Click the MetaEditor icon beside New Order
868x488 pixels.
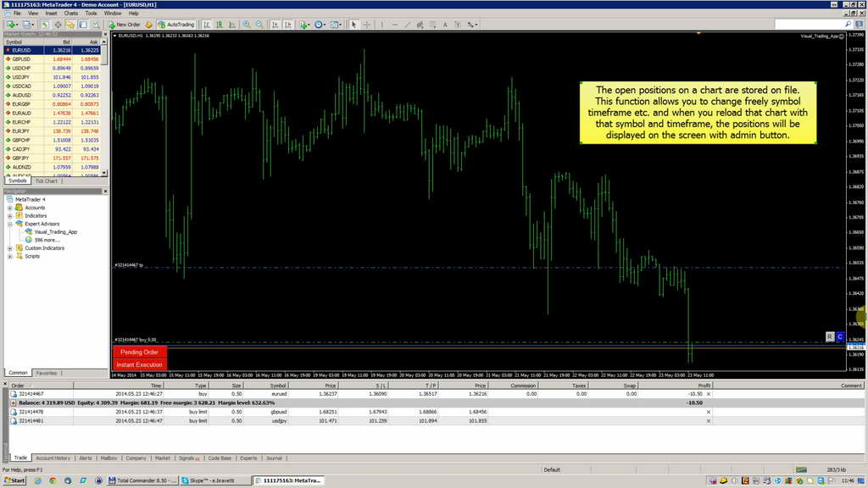[148, 25]
